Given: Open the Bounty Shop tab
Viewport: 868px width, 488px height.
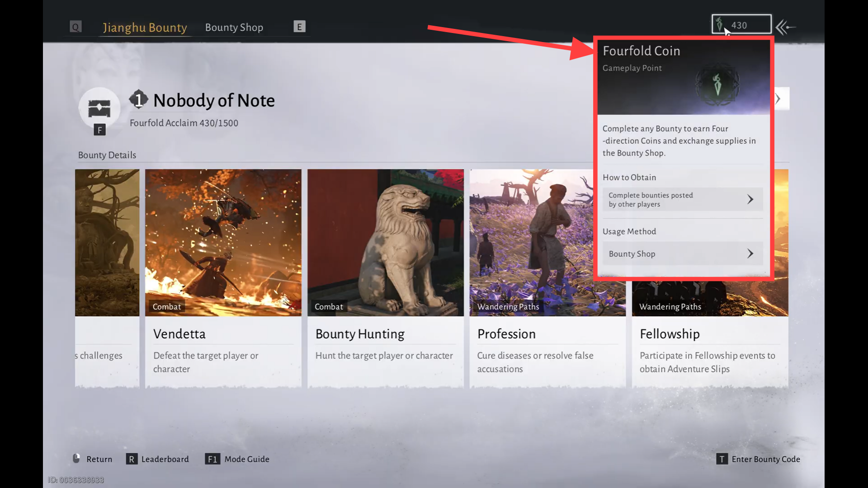Looking at the screenshot, I should point(234,27).
